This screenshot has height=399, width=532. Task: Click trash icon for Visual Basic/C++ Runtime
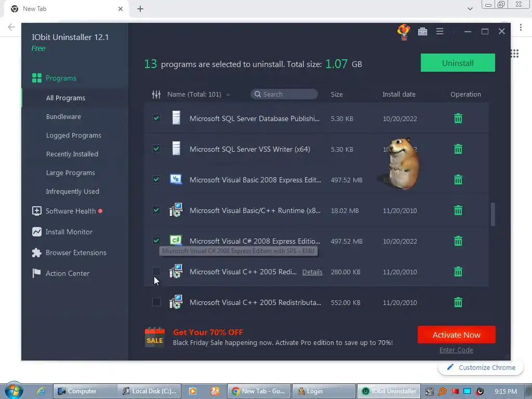click(458, 210)
